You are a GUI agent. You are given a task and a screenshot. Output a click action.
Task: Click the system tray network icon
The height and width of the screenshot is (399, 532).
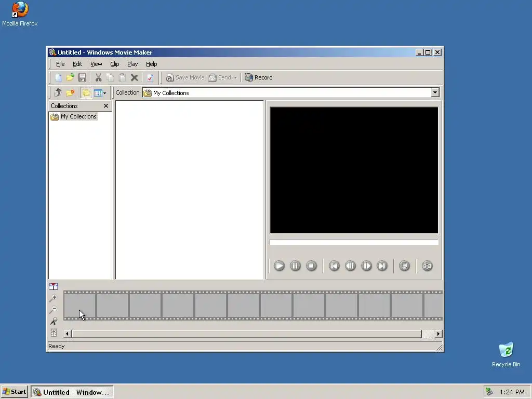489,392
